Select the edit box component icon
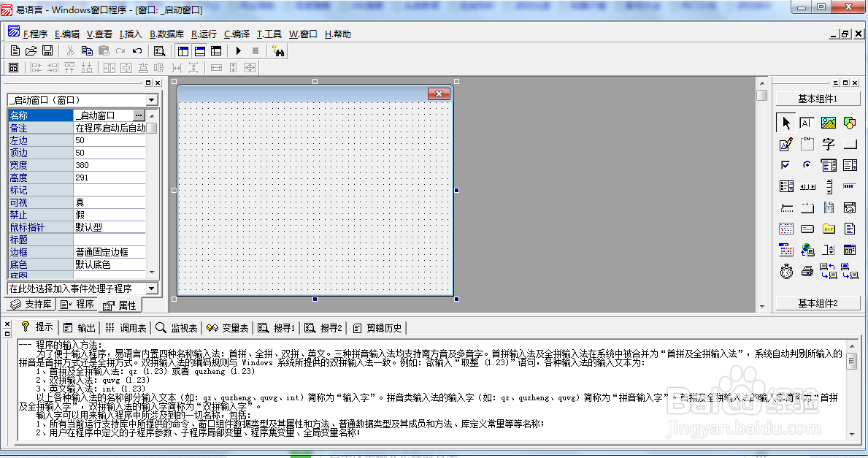 tap(807, 123)
